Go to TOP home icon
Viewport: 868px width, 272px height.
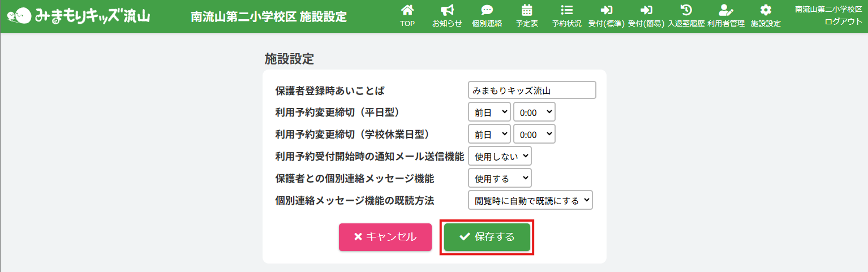pyautogui.click(x=407, y=10)
